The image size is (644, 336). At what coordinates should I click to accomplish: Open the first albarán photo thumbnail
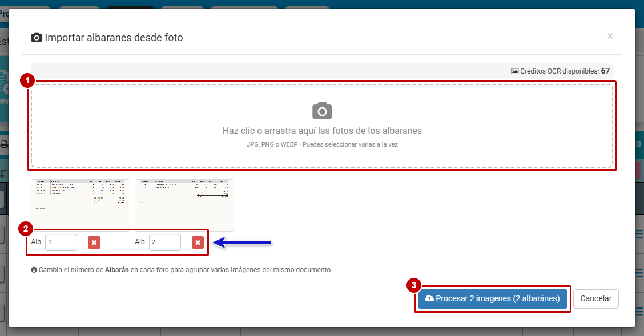80,205
